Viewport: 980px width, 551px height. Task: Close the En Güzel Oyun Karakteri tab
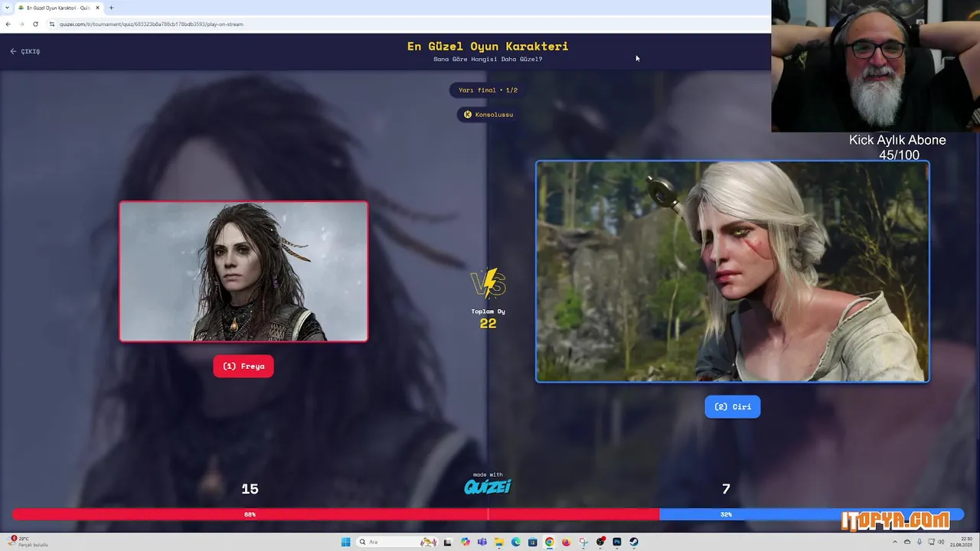pos(97,8)
